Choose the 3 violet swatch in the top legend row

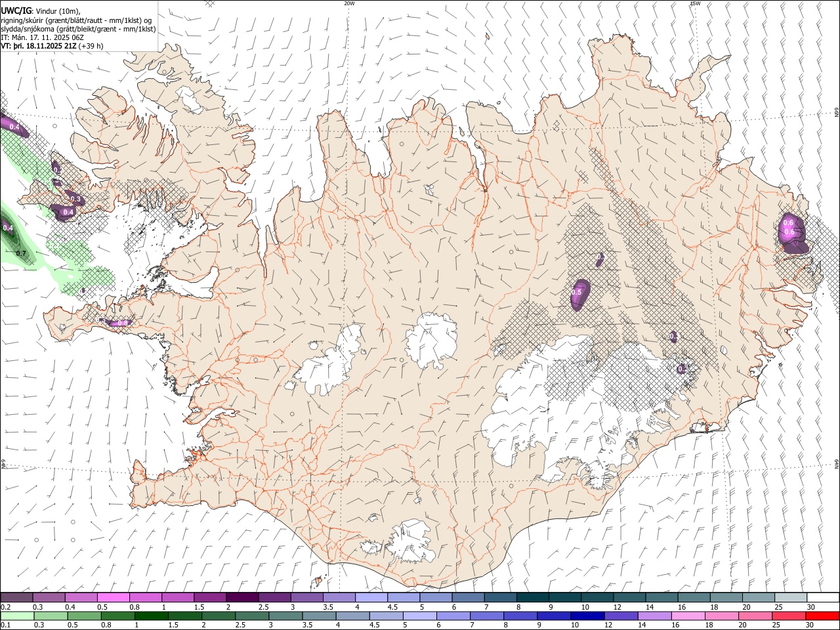point(306,597)
